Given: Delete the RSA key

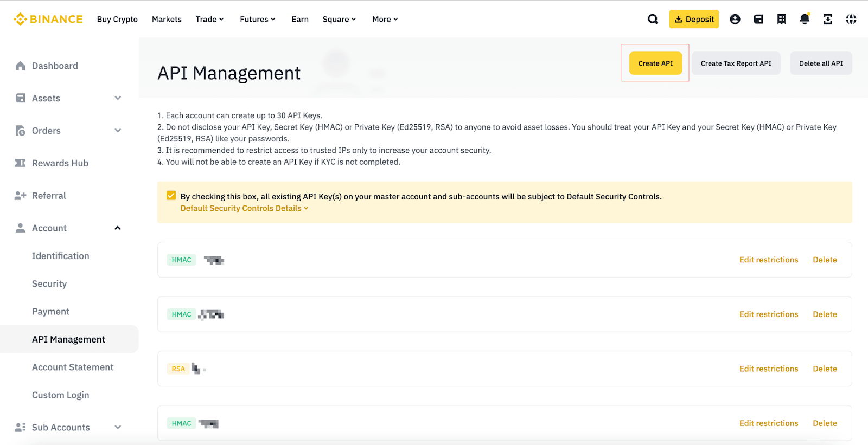Looking at the screenshot, I should tap(825, 369).
